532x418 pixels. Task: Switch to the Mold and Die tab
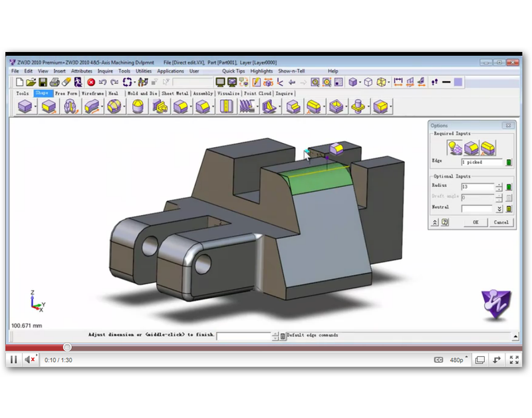pos(142,93)
